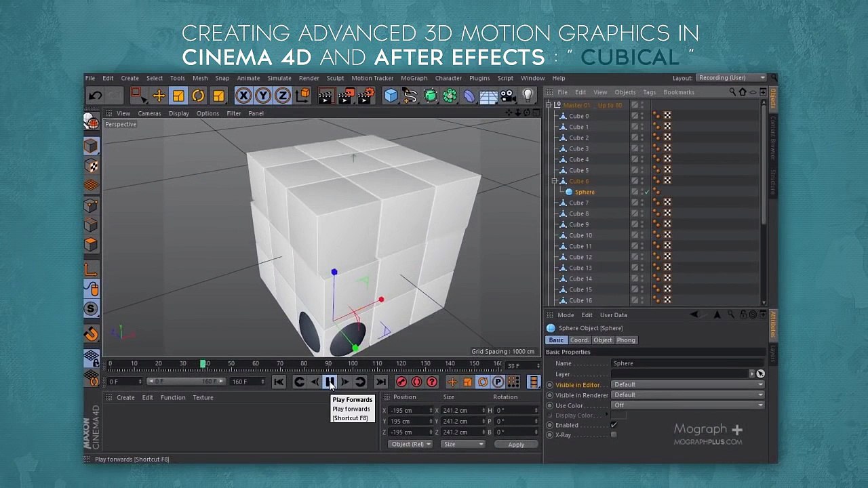Screen dimensions: 868x488
Task: Open the Array modeling objects palette
Action: pos(450,96)
